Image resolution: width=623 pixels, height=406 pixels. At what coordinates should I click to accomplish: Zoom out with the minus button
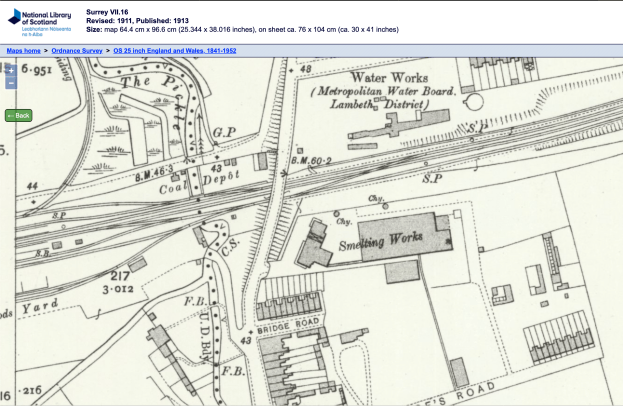11,83
